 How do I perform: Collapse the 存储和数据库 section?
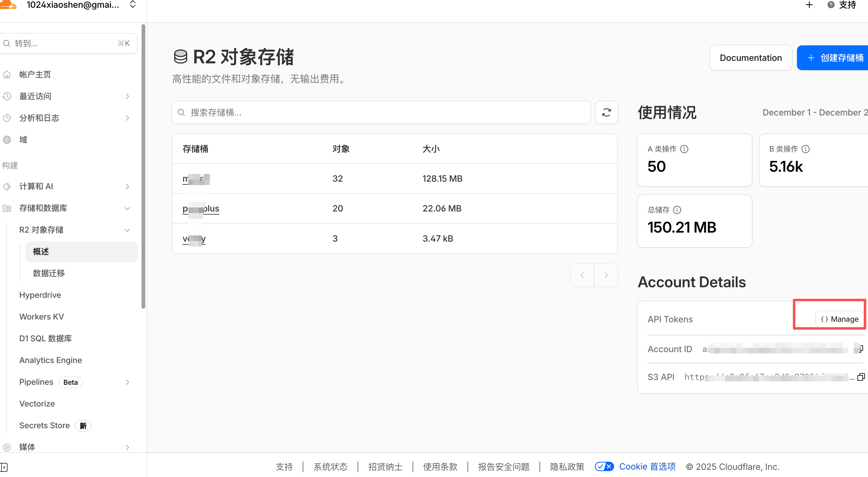point(127,208)
